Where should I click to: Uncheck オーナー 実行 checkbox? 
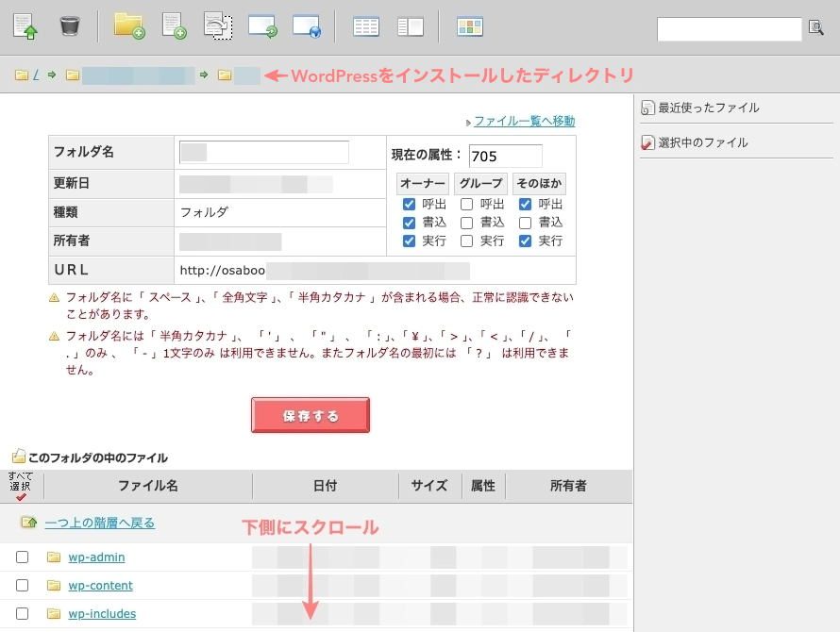pos(409,241)
